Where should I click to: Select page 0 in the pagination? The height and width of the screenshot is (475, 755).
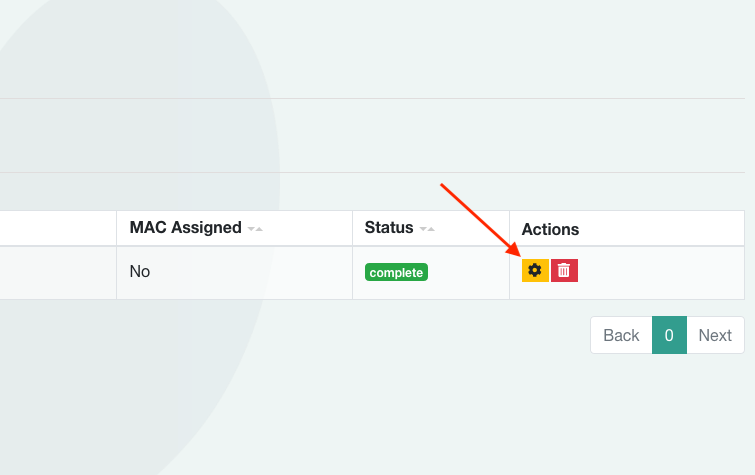pyautogui.click(x=669, y=335)
